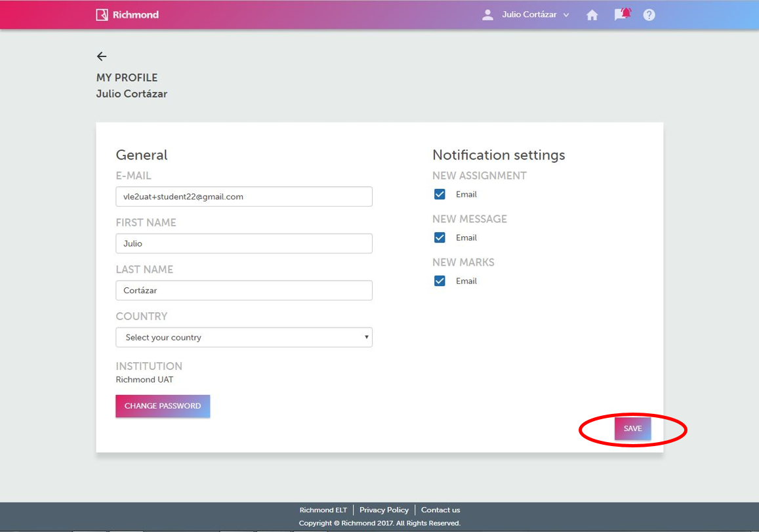Image resolution: width=759 pixels, height=532 pixels.
Task: Click into the E-mail input field
Action: [x=244, y=197]
